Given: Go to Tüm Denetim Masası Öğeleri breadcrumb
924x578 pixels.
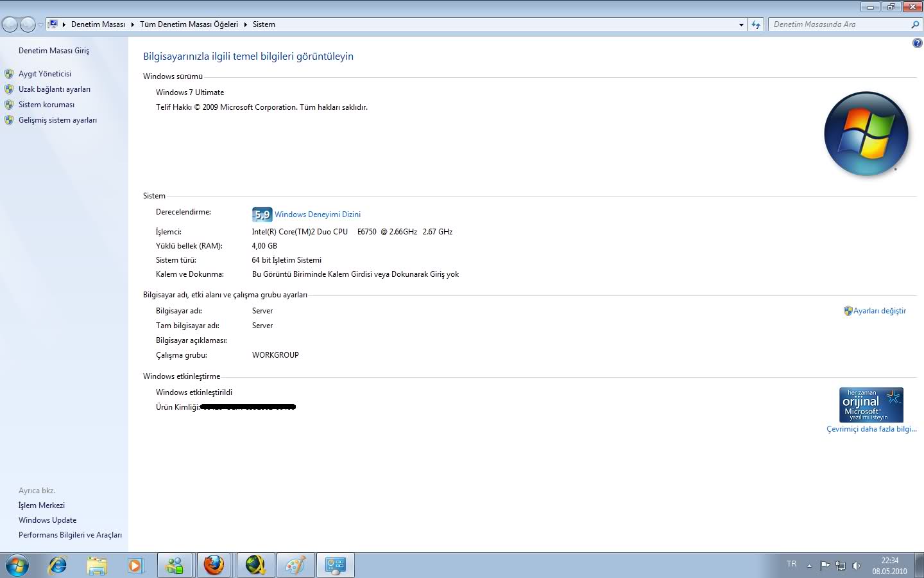Looking at the screenshot, I should point(189,24).
